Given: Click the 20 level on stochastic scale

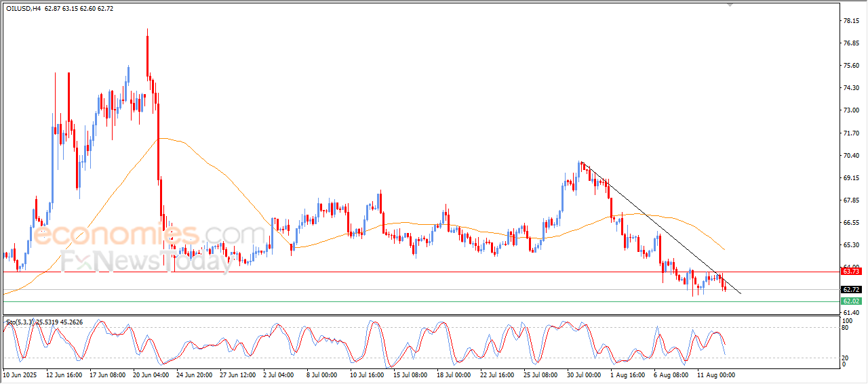Looking at the screenshot, I should click(845, 357).
